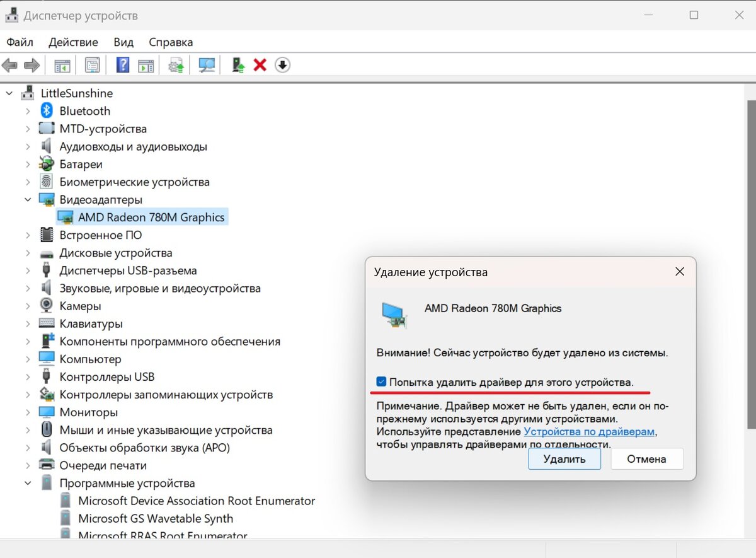The width and height of the screenshot is (756, 558).
Task: Click the Device Manager title bar icon
Action: click(13, 15)
